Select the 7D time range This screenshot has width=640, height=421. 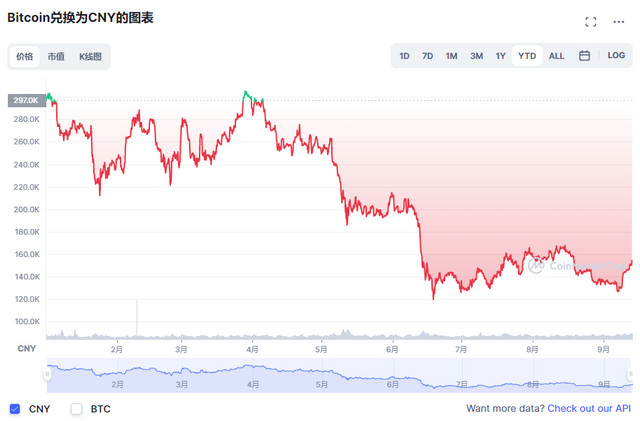[x=427, y=56]
